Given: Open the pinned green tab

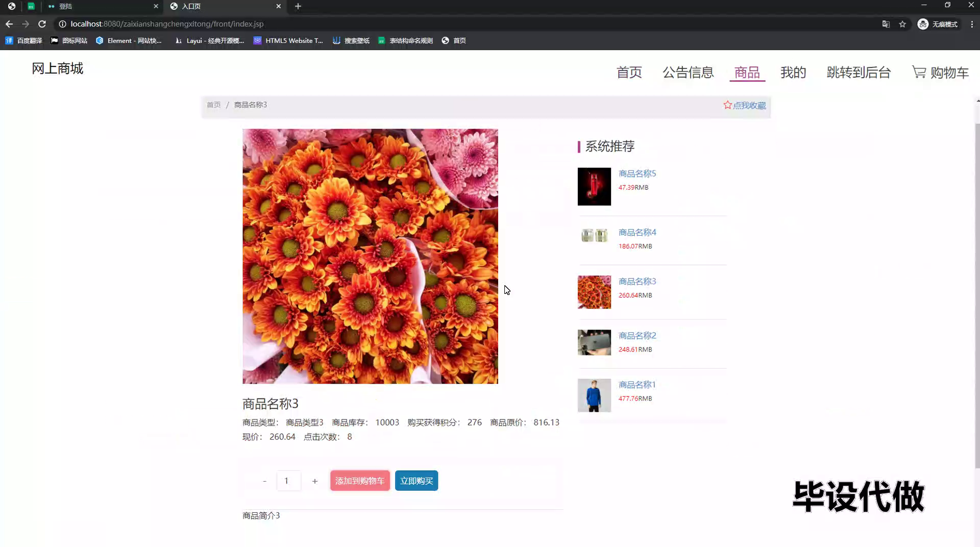Looking at the screenshot, I should tap(31, 6).
